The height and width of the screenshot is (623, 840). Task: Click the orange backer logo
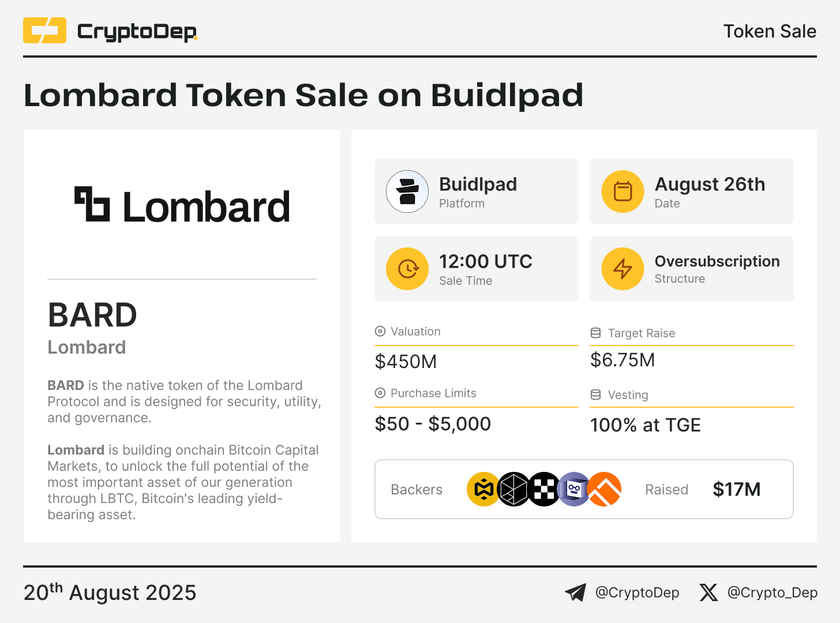tap(605, 489)
